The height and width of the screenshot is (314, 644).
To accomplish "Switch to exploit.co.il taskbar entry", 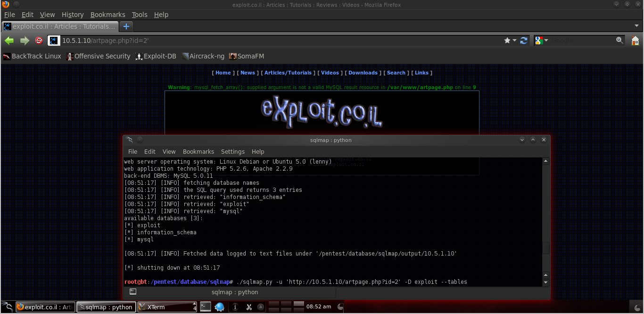I will pyautogui.click(x=45, y=307).
